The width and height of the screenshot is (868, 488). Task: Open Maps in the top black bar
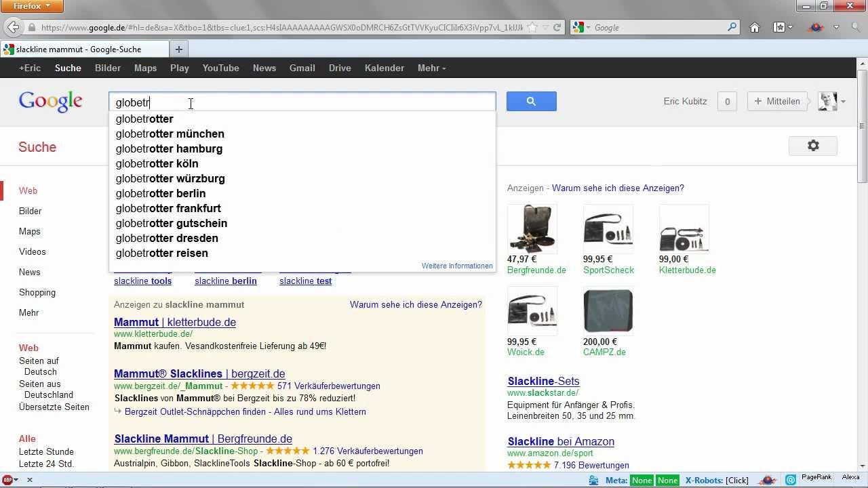[145, 68]
